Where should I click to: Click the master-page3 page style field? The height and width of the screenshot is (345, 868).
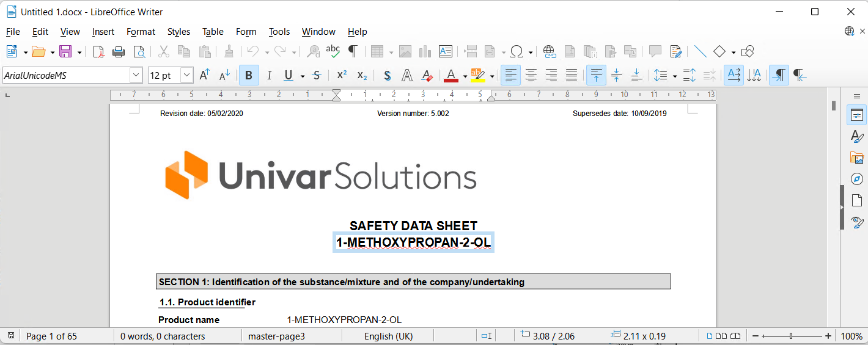(x=276, y=336)
